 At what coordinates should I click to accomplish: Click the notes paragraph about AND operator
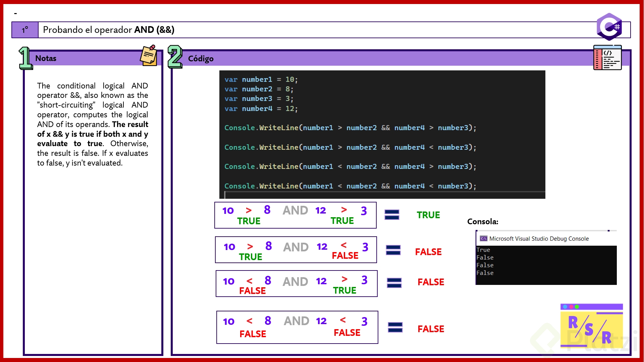point(93,124)
